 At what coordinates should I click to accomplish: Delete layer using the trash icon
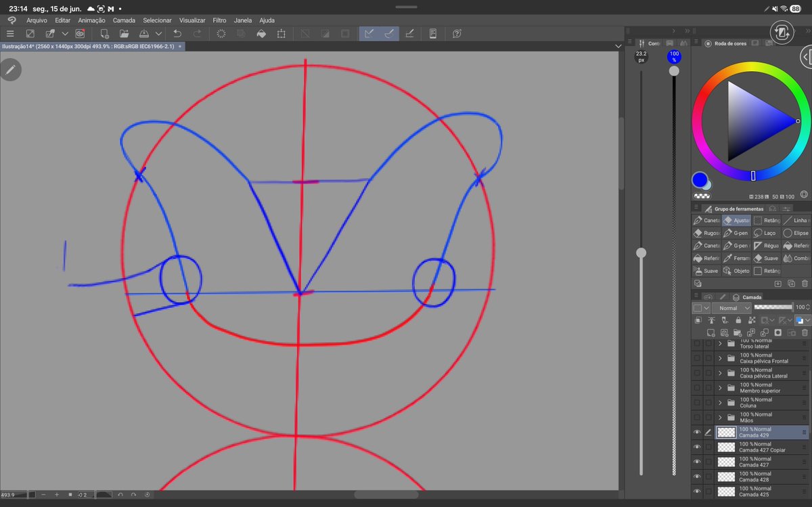(805, 332)
